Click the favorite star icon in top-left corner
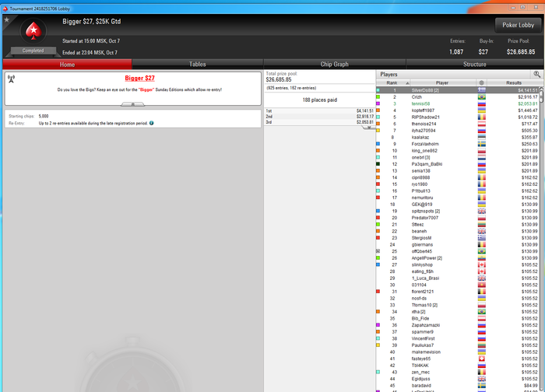The height and width of the screenshot is (392, 545). click(x=6, y=19)
